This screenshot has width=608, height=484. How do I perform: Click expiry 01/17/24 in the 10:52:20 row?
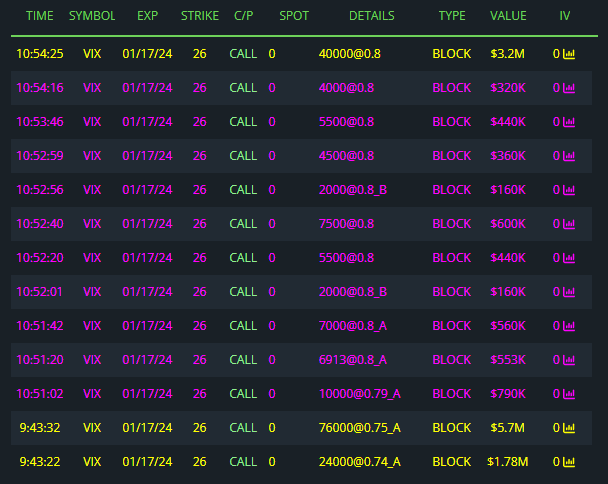(x=147, y=258)
